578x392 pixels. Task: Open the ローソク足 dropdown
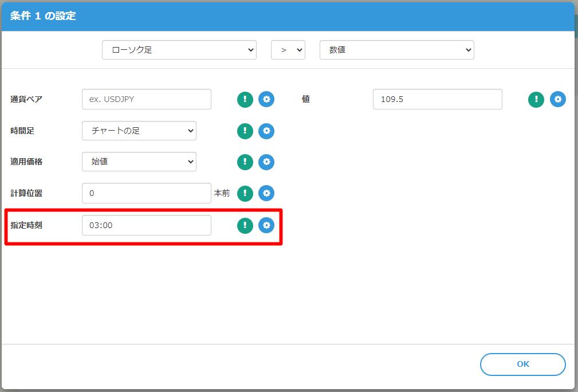pyautogui.click(x=179, y=50)
